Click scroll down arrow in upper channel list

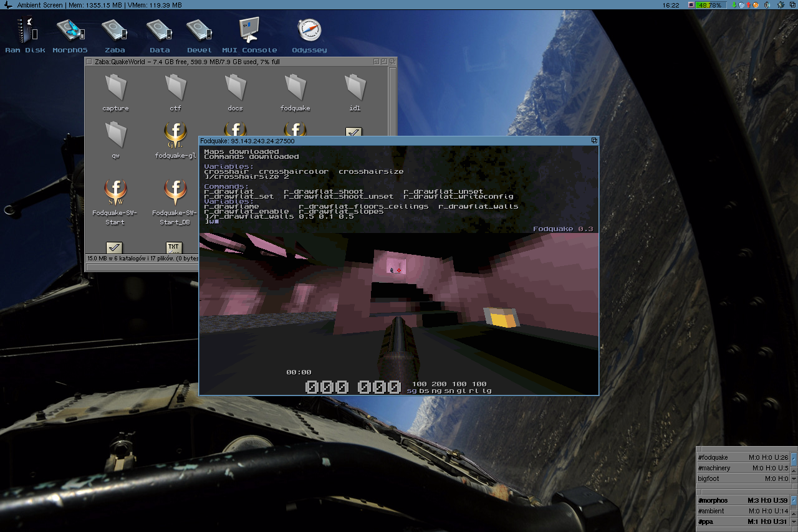794,479
